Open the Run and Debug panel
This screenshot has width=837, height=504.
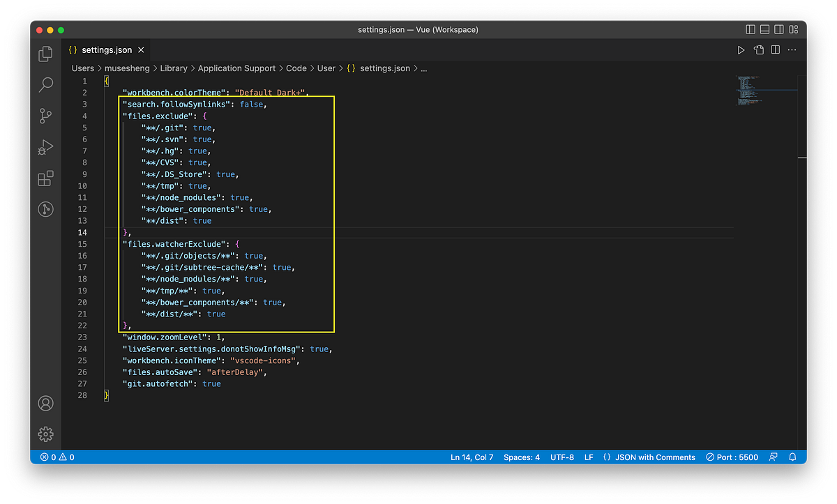coord(45,147)
